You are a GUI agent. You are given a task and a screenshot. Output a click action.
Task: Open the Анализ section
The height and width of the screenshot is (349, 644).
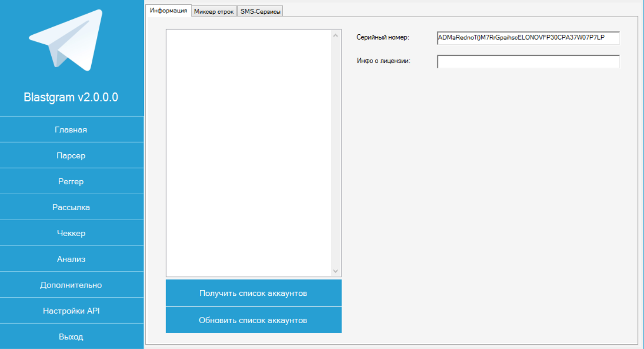pyautogui.click(x=71, y=259)
